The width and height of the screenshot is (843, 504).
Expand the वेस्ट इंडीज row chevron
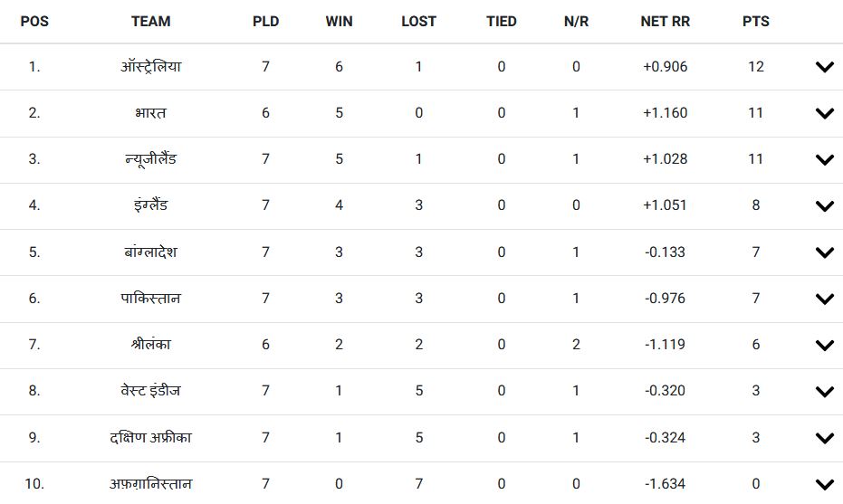click(x=824, y=392)
